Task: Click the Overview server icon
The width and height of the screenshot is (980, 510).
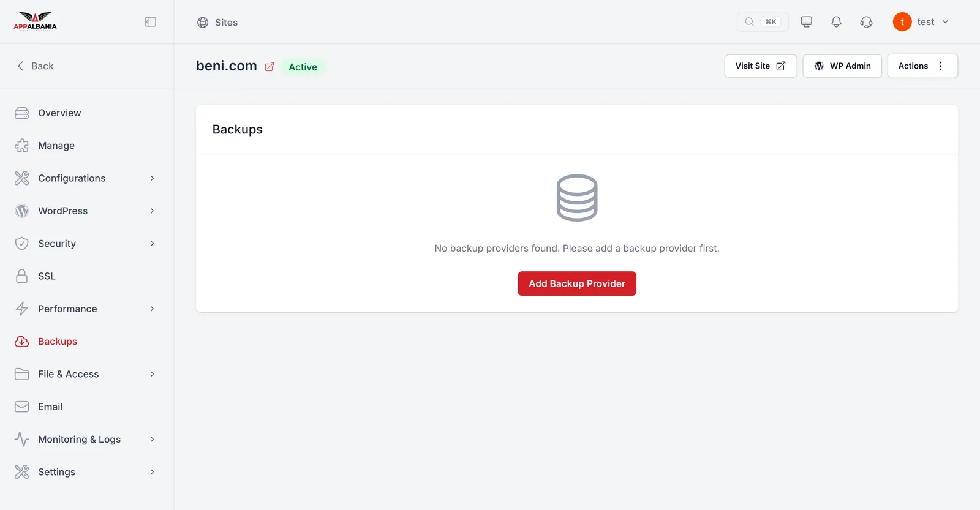Action: [22, 113]
